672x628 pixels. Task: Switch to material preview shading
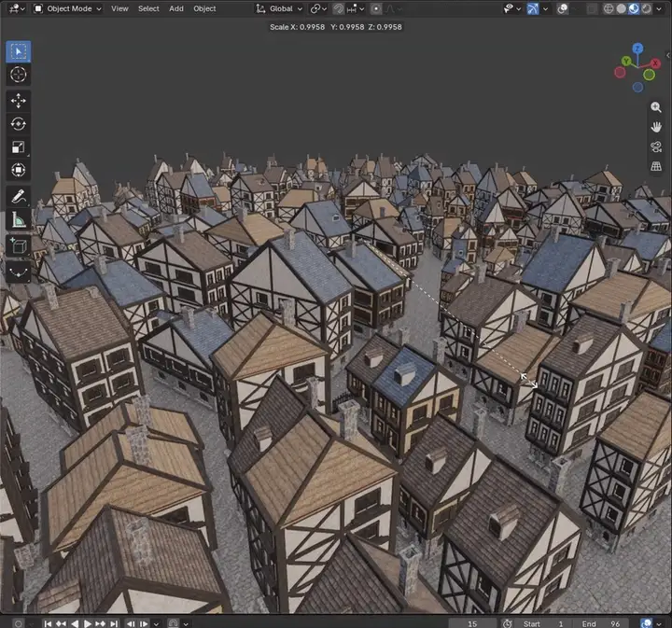point(634,8)
